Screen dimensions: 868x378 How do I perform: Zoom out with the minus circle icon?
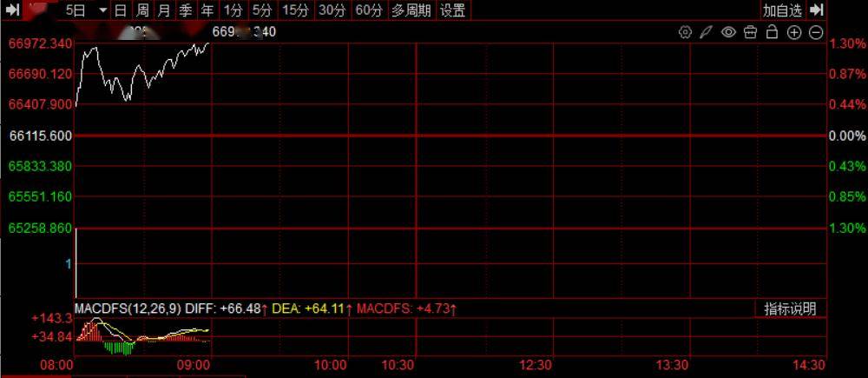click(816, 32)
